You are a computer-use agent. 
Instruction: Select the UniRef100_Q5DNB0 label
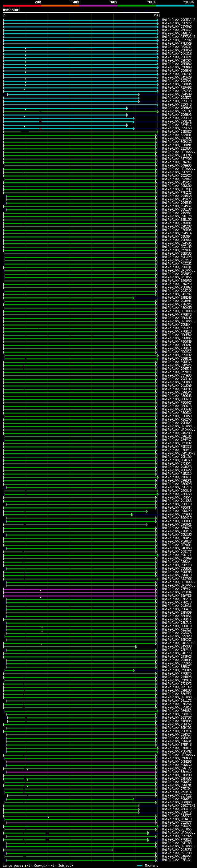pyautogui.click(x=177, y=64)
